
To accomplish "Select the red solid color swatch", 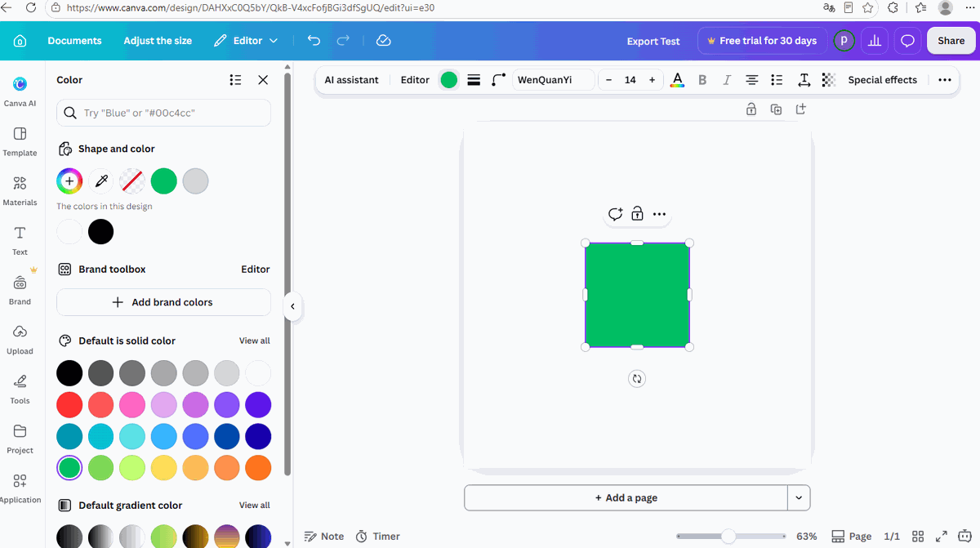I will pyautogui.click(x=69, y=404).
